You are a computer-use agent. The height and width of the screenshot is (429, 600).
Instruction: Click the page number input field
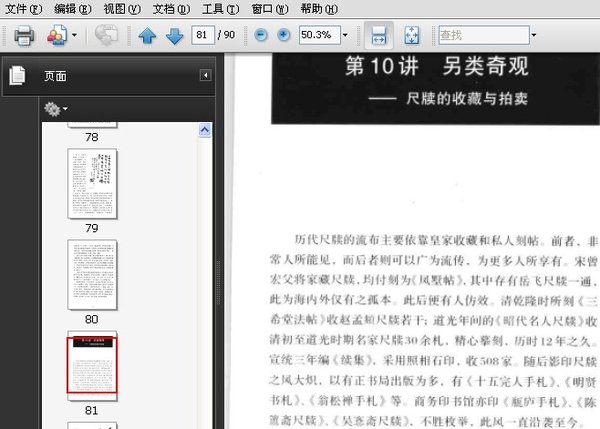(202, 35)
